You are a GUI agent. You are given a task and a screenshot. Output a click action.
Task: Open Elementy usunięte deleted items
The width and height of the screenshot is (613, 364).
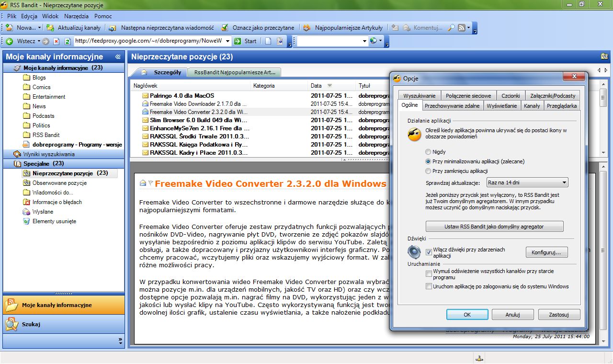pyautogui.click(x=50, y=221)
